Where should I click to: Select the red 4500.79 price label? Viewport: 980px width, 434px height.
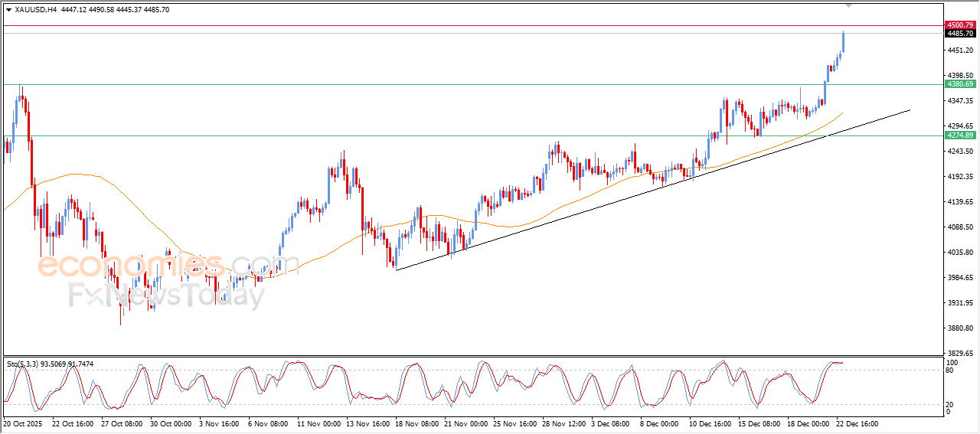[x=960, y=25]
